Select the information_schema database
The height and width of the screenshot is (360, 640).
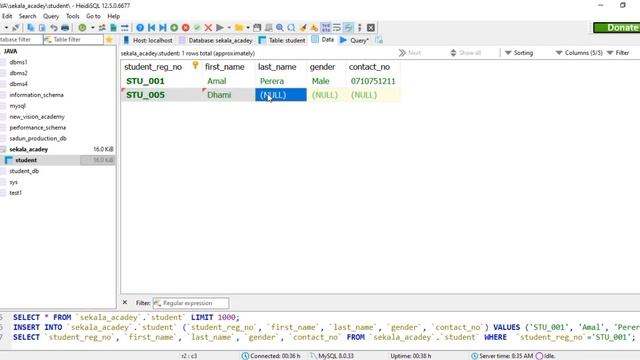pos(36,95)
